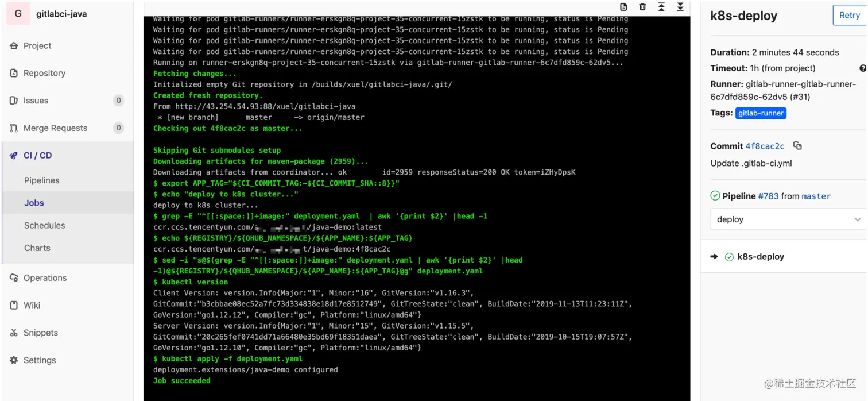Click the Merge Requests icon in sidebar

coord(14,128)
